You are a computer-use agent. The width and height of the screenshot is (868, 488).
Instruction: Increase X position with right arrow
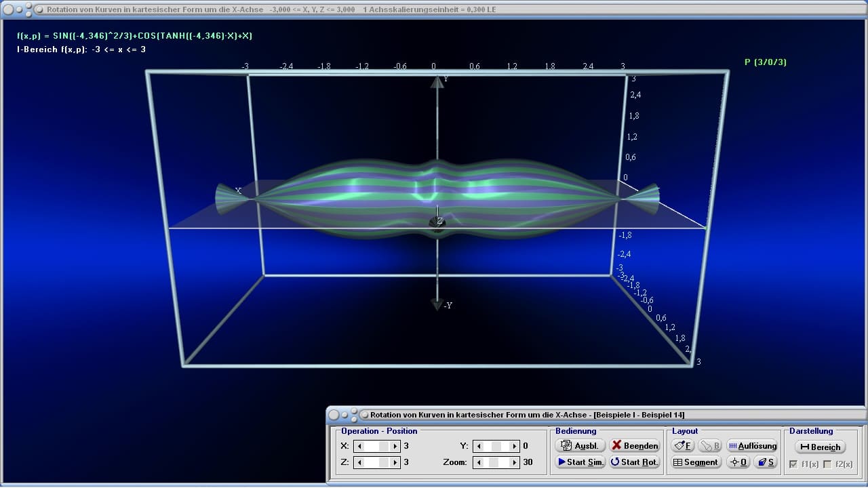pos(395,446)
